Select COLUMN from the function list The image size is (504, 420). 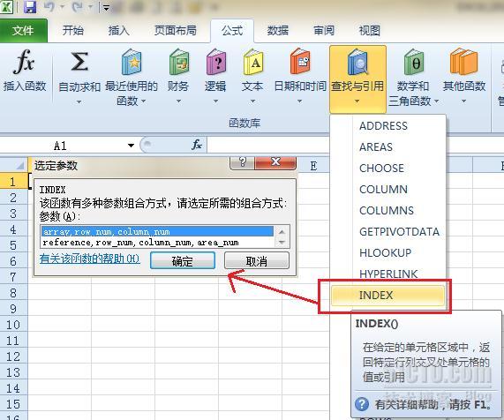point(388,190)
